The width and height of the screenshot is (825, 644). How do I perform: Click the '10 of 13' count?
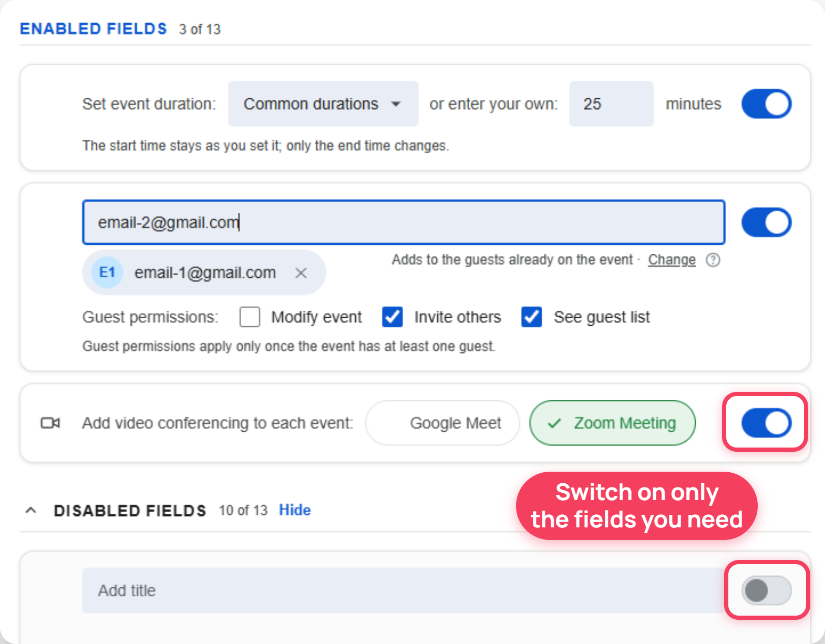243,511
